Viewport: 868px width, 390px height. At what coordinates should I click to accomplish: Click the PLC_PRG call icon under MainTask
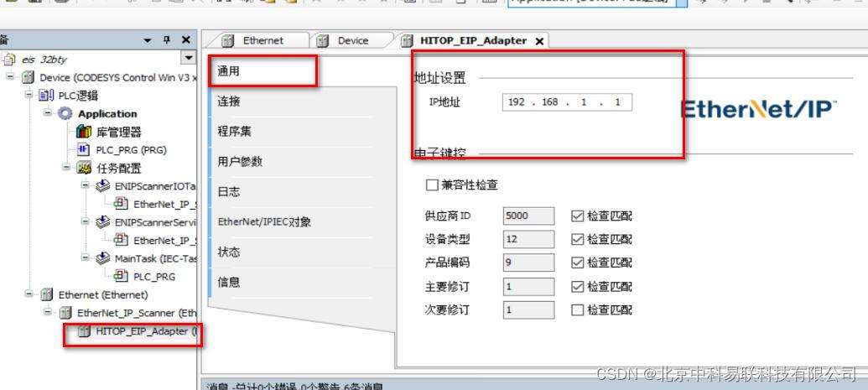[x=121, y=276]
